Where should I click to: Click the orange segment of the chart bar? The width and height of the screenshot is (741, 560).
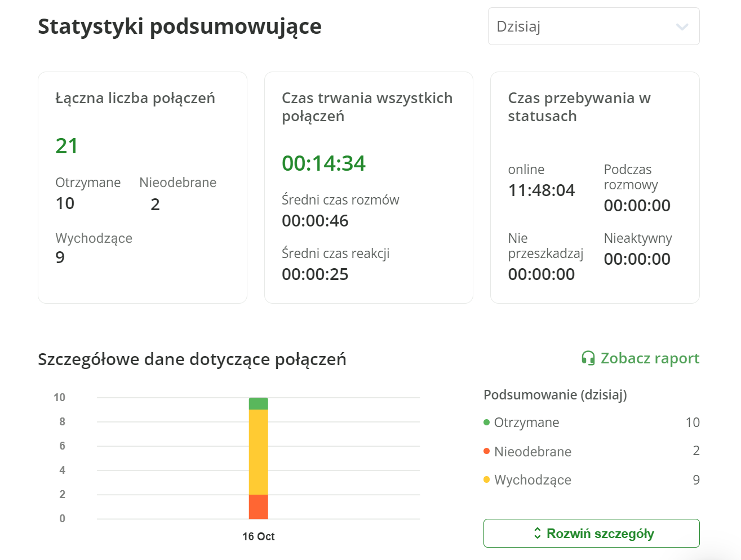pyautogui.click(x=258, y=506)
